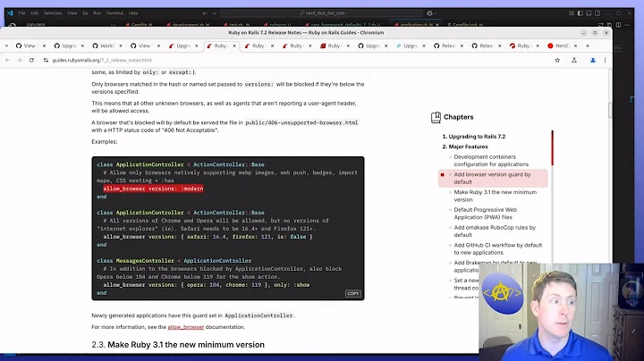This screenshot has width=644, height=361.
Task: Click the opera: 104, chrome: 119 code line
Action: [x=207, y=285]
